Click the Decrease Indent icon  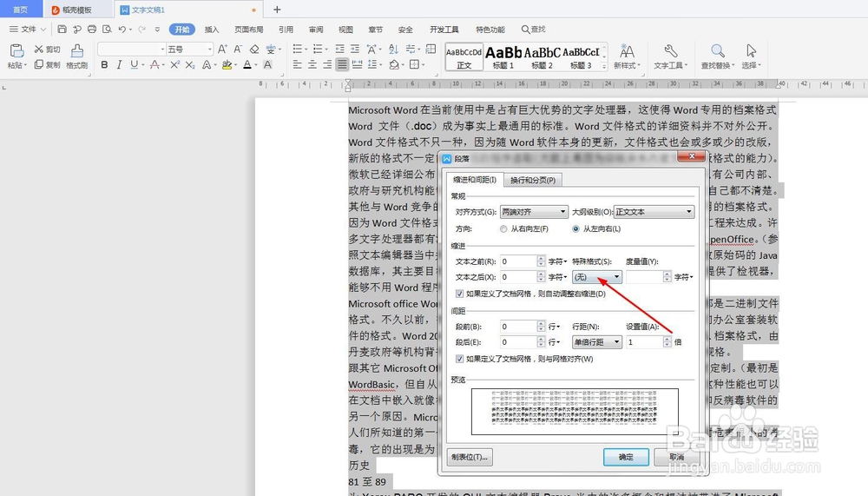click(340, 50)
